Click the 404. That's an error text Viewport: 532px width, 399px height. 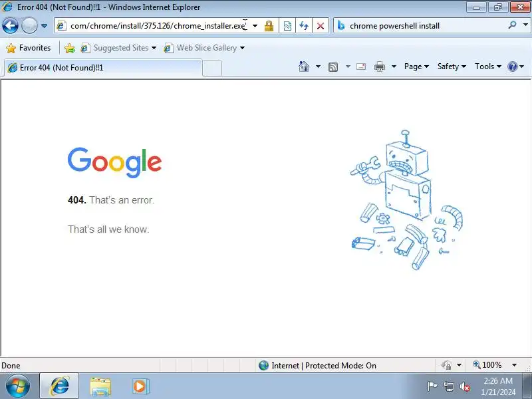tap(111, 200)
